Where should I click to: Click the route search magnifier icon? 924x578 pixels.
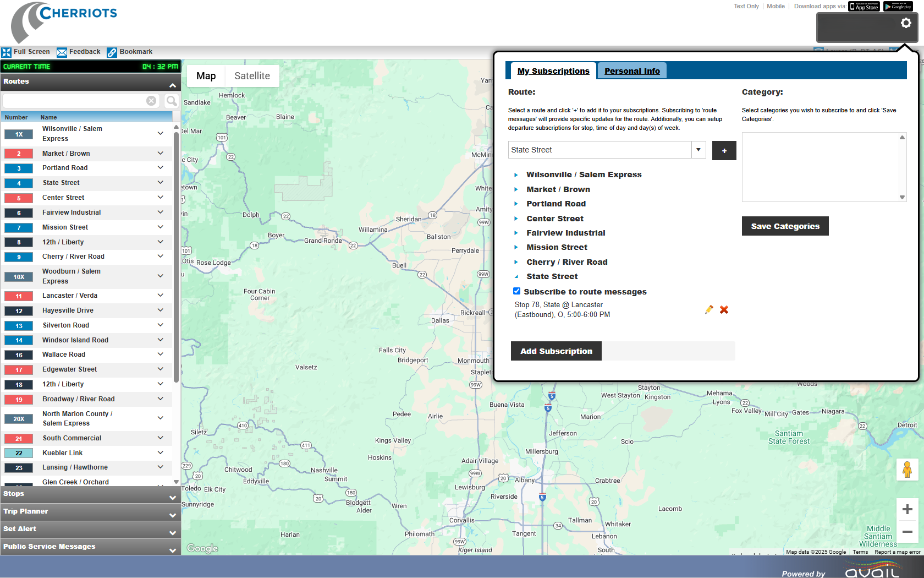click(172, 101)
